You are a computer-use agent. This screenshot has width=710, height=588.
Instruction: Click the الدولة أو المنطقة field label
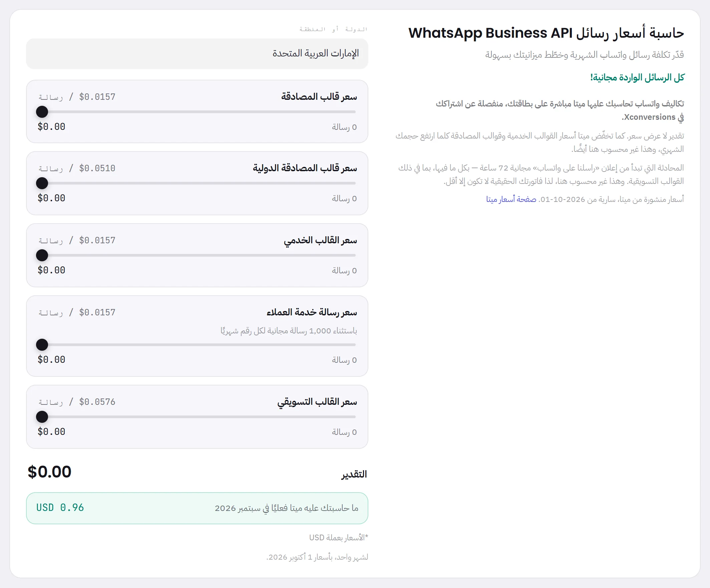[333, 29]
